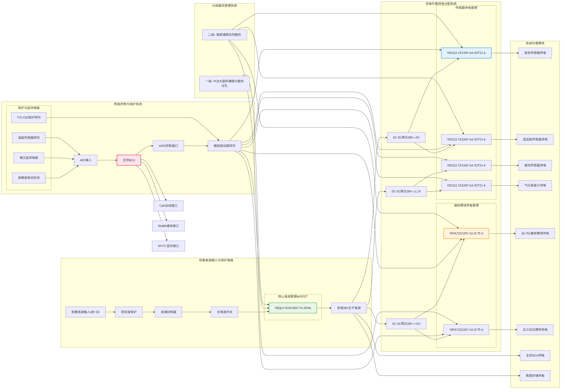The image size is (565, 392).
Task: Click the 通信模块供电管理 subgroup title
Action: [466, 206]
